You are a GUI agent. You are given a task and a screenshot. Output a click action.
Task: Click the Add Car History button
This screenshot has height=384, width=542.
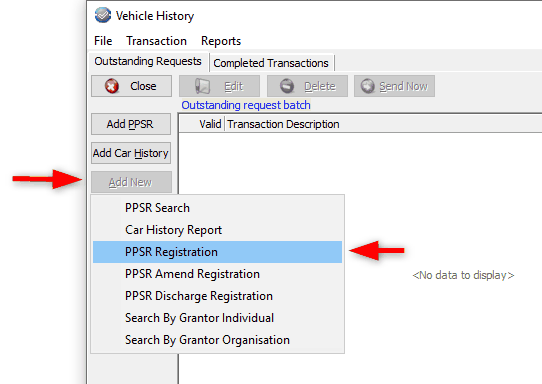click(x=131, y=153)
